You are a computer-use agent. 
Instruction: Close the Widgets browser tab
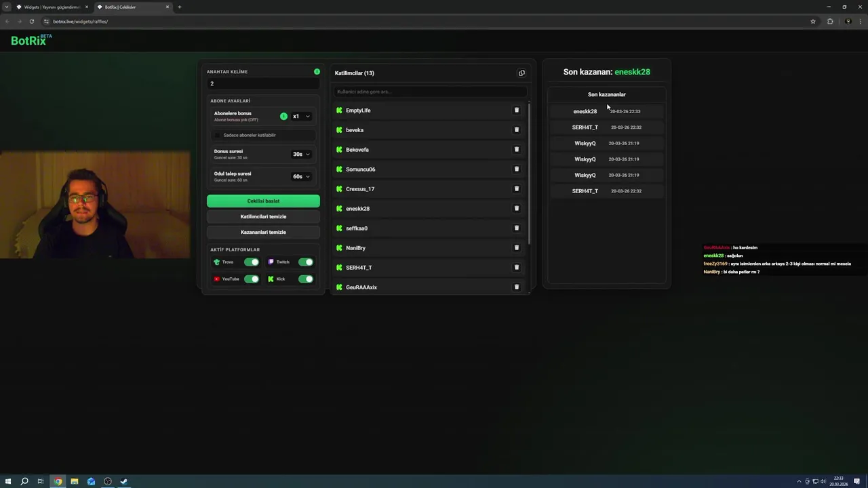click(x=87, y=7)
